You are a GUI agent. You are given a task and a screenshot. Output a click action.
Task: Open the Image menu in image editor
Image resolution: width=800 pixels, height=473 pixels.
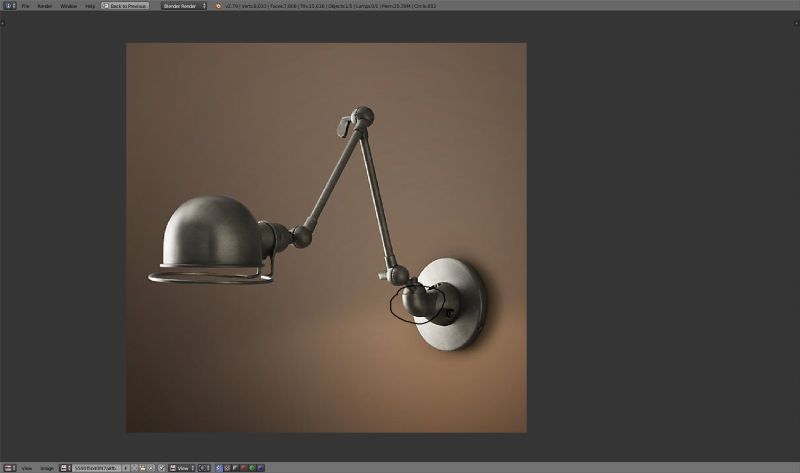click(x=46, y=468)
